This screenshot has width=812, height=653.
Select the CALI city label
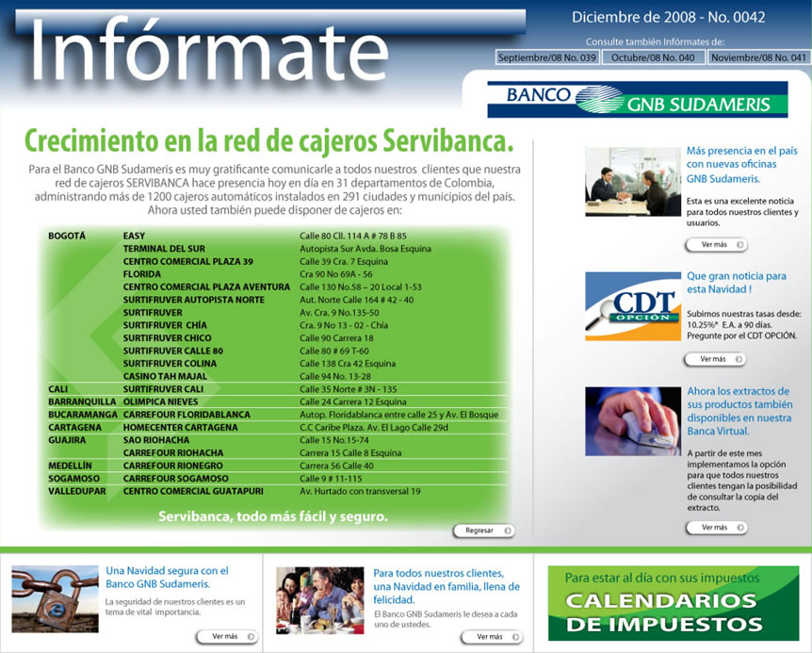tap(58, 389)
